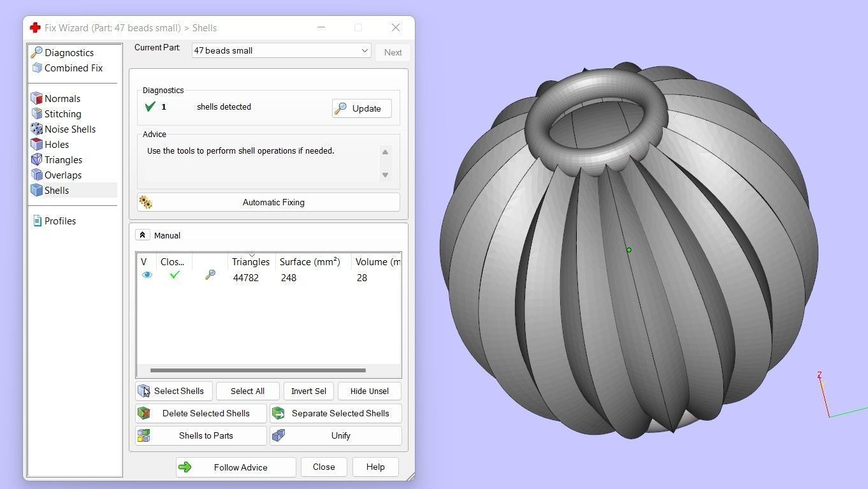Screen dimensions: 868x489
Task: Click the Diagnostics magnifier icon in the sidebar
Action: coord(37,53)
